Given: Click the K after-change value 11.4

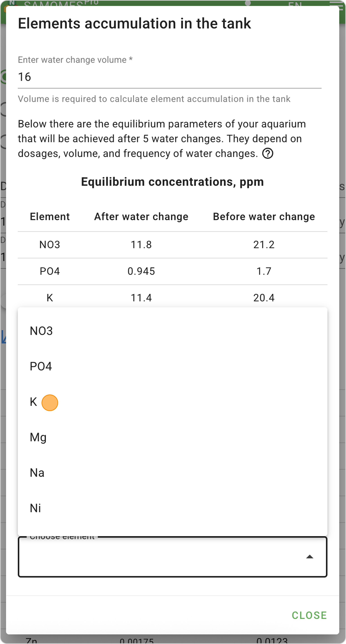Looking at the screenshot, I should [141, 298].
